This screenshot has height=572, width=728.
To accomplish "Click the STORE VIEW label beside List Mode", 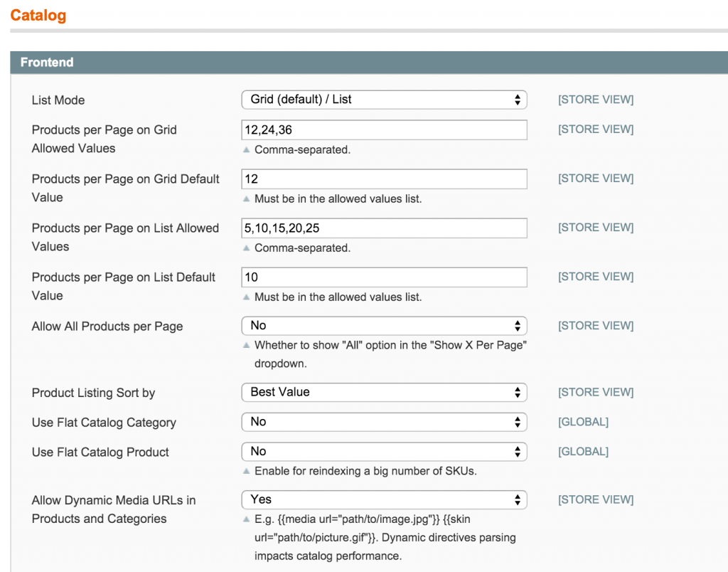I will (x=596, y=100).
